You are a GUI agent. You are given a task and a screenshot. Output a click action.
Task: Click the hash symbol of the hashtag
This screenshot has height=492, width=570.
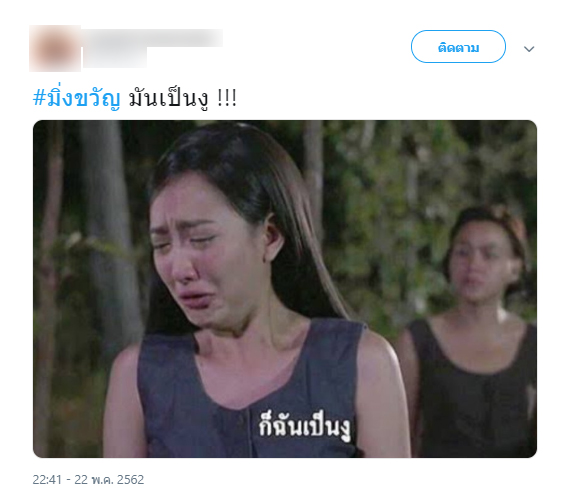(x=39, y=97)
